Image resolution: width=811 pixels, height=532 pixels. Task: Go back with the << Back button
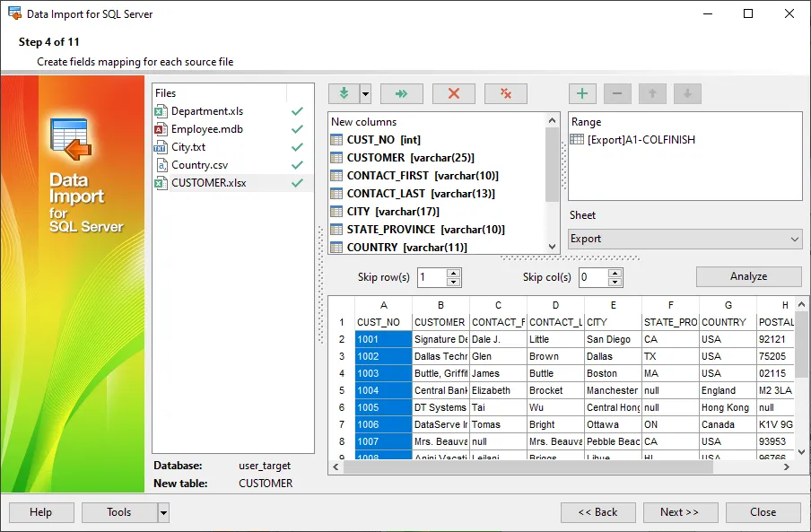(597, 513)
